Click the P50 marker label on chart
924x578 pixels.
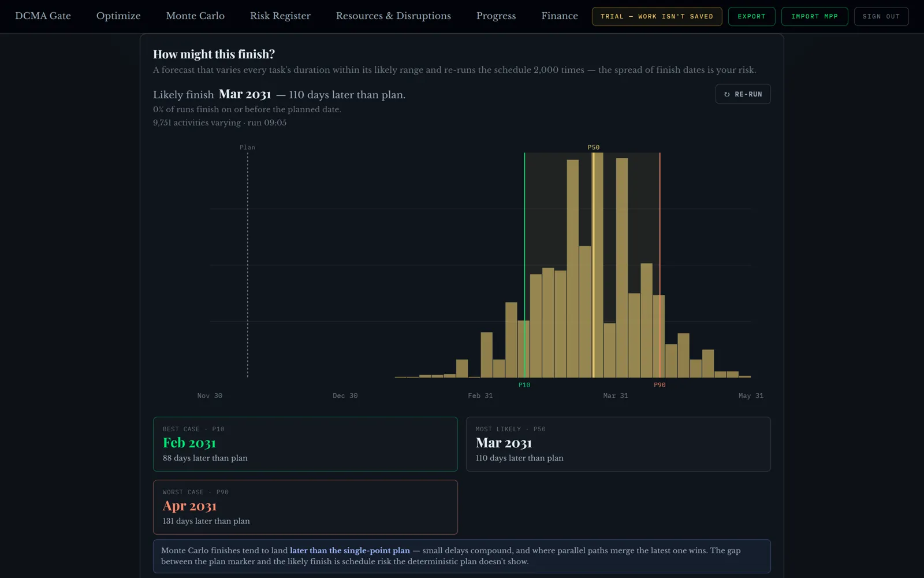tap(594, 147)
